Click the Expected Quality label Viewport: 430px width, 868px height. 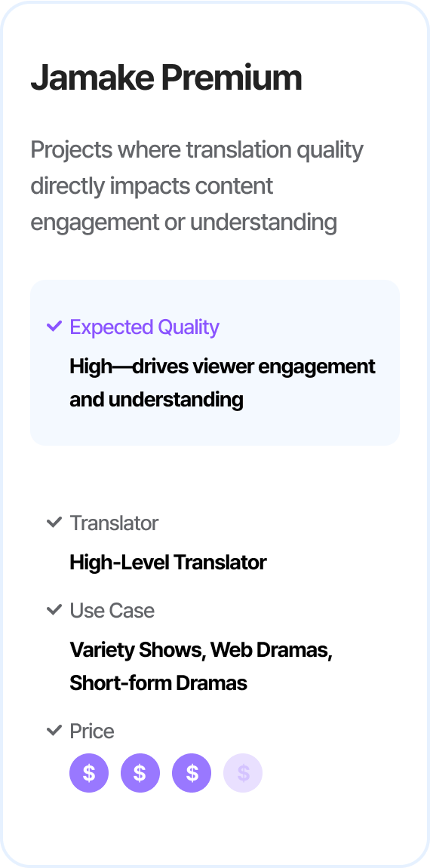coord(144,327)
